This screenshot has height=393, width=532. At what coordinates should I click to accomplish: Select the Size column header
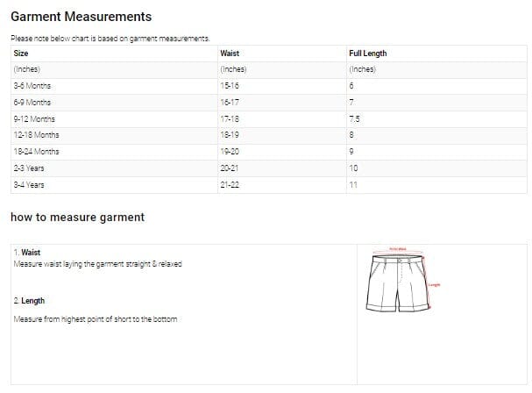point(21,54)
